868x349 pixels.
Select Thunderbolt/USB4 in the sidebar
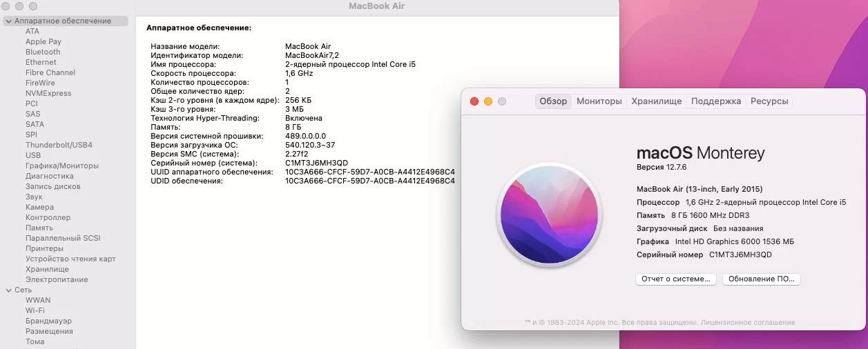[x=59, y=146]
